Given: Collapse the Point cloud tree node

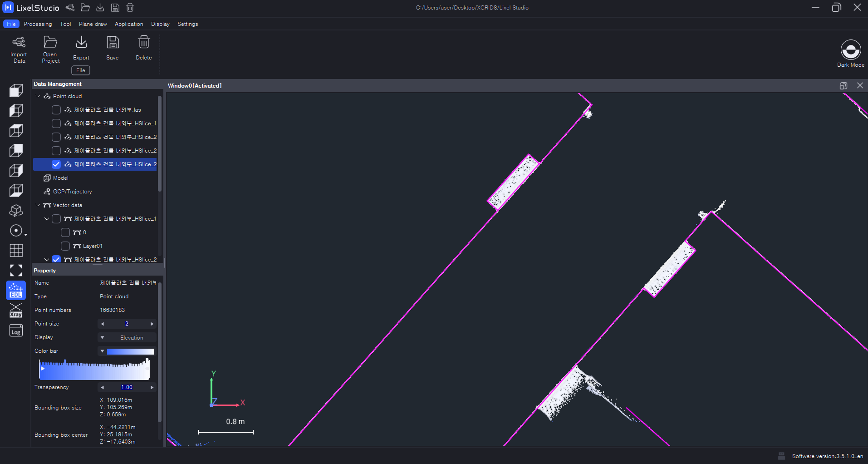Looking at the screenshot, I should (38, 96).
